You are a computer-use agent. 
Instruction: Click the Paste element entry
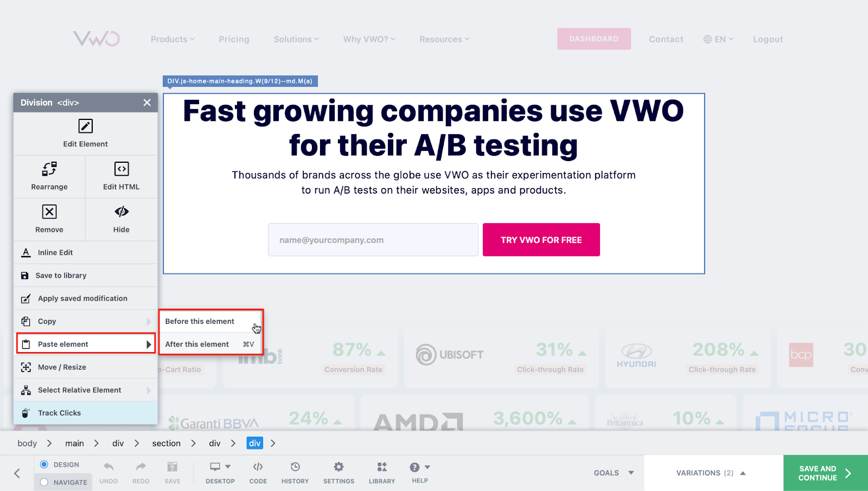click(86, 344)
